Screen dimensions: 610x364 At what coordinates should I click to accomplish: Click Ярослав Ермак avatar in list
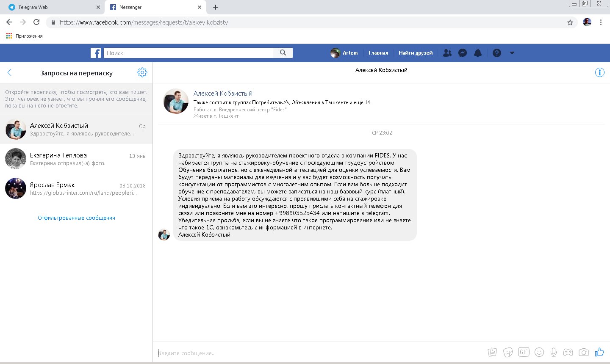pyautogui.click(x=16, y=188)
